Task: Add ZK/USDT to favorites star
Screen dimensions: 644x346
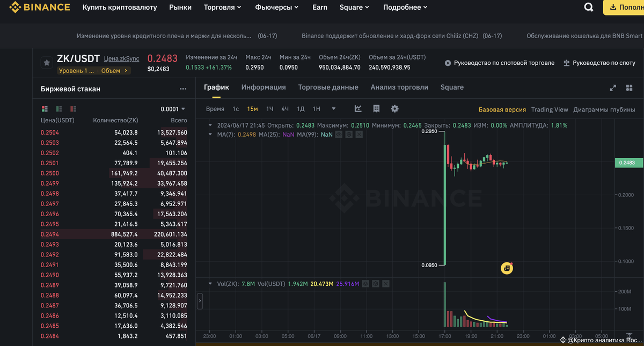Action: pyautogui.click(x=47, y=63)
